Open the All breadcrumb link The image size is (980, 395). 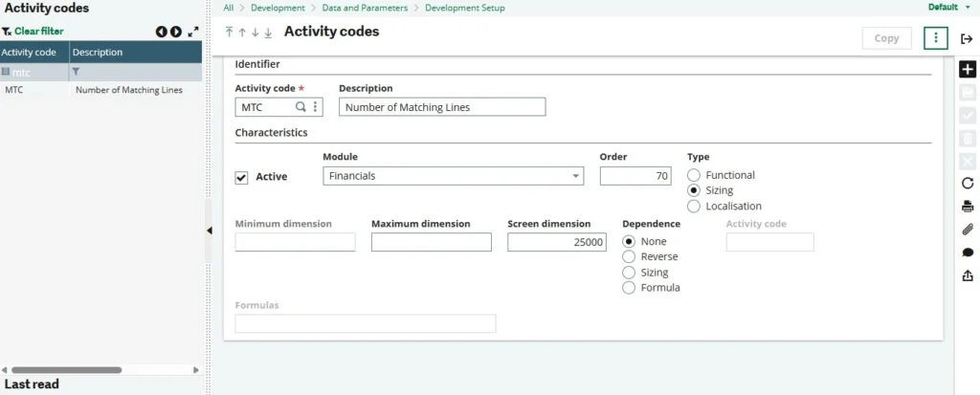click(228, 8)
